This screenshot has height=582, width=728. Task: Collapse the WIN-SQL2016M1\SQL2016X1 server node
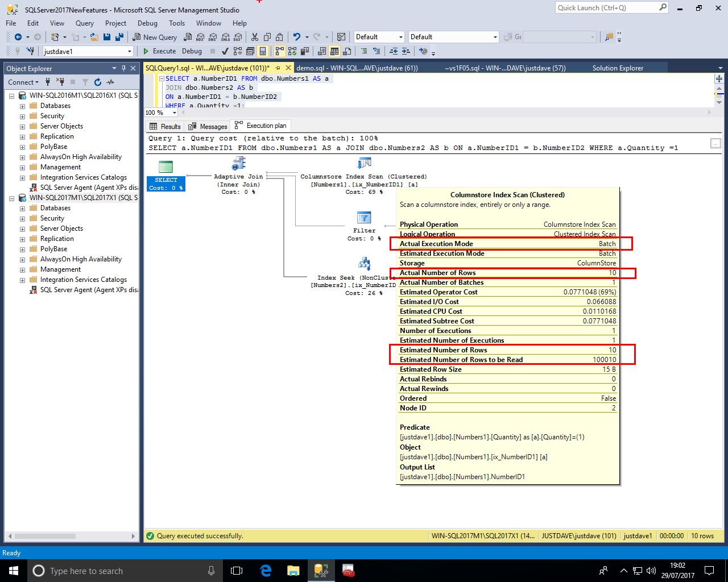pos(11,96)
